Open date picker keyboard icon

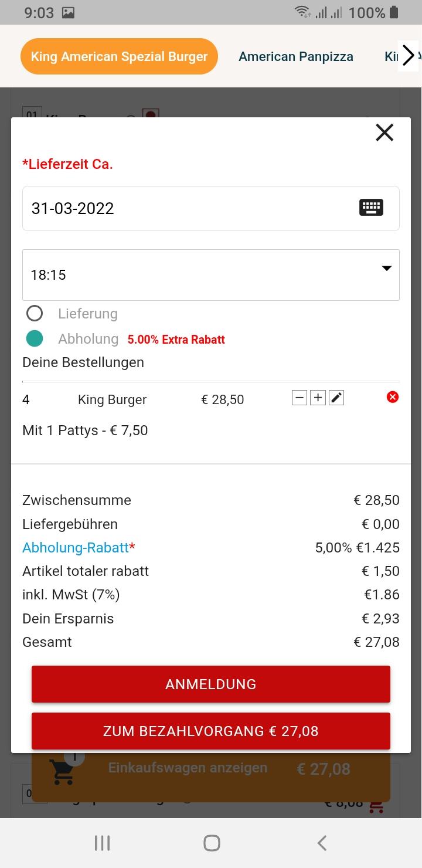pyautogui.click(x=371, y=208)
